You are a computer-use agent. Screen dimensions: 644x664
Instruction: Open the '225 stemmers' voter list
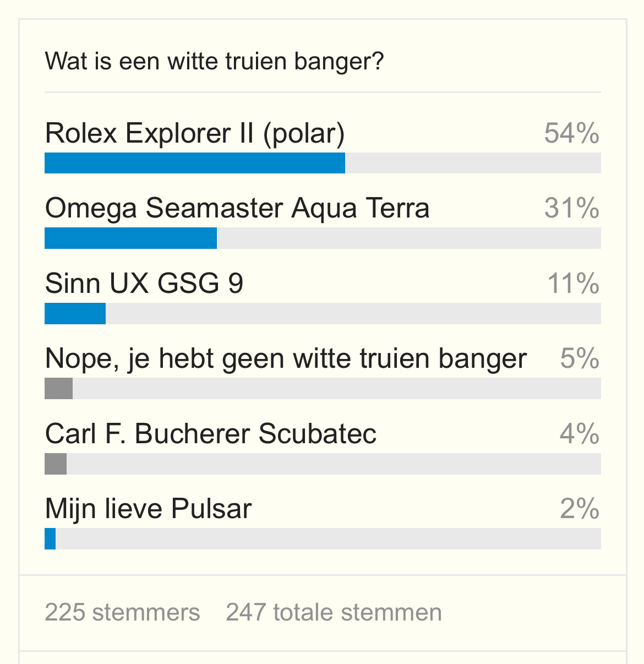tap(122, 612)
